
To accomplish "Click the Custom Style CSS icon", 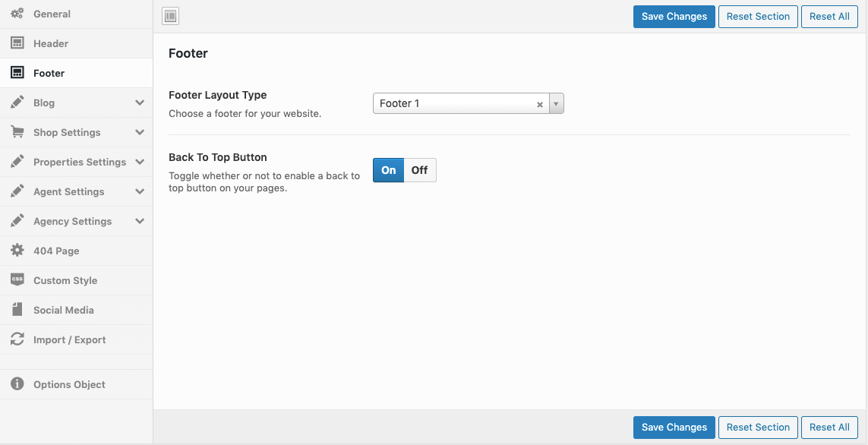I will pos(17,280).
